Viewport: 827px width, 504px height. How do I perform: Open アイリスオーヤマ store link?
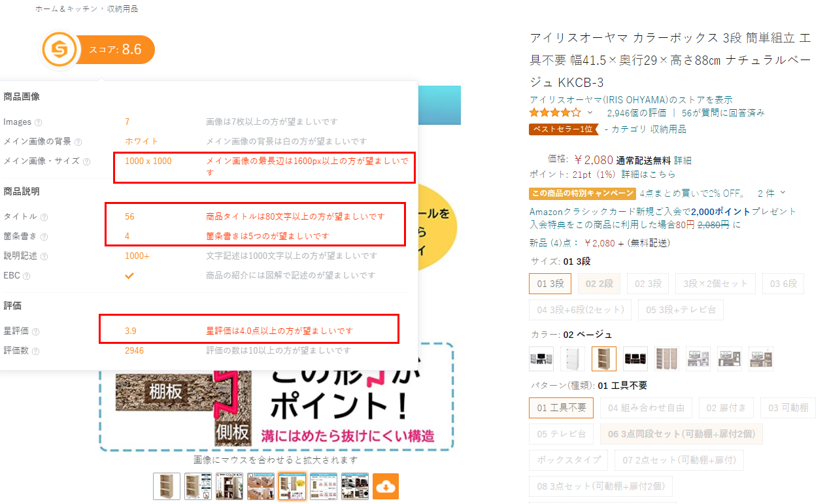tap(631, 99)
